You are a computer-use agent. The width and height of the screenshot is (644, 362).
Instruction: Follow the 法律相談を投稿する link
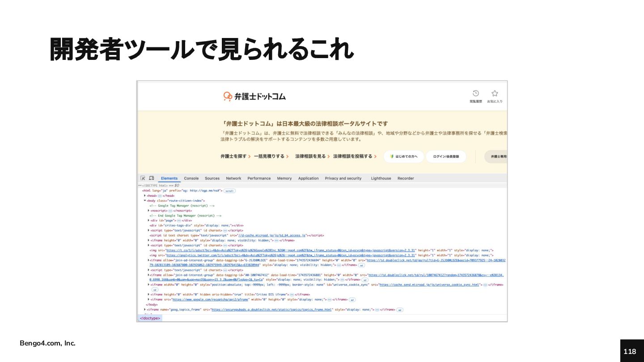tap(355, 156)
